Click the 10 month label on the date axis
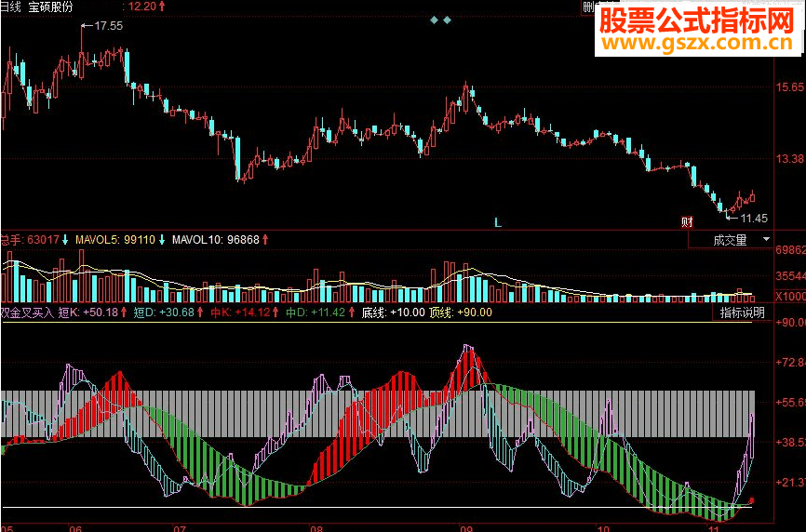Screen dimensions: 806x532 tap(603, 528)
